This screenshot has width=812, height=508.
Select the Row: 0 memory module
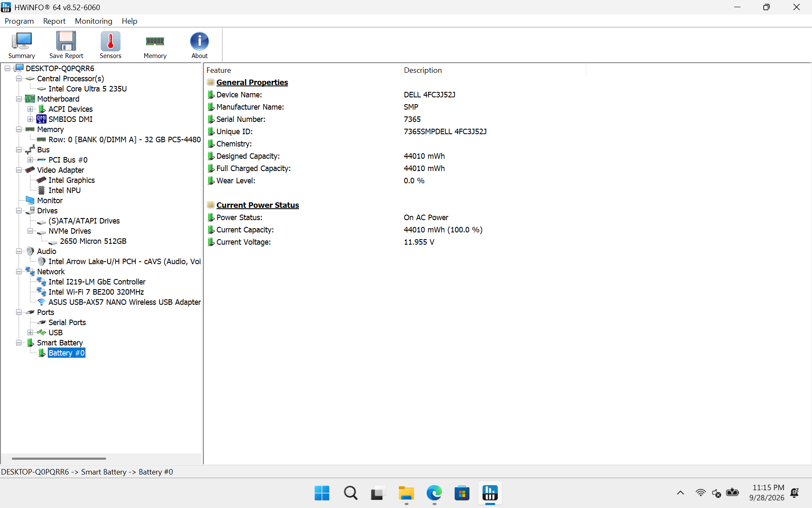(124, 139)
